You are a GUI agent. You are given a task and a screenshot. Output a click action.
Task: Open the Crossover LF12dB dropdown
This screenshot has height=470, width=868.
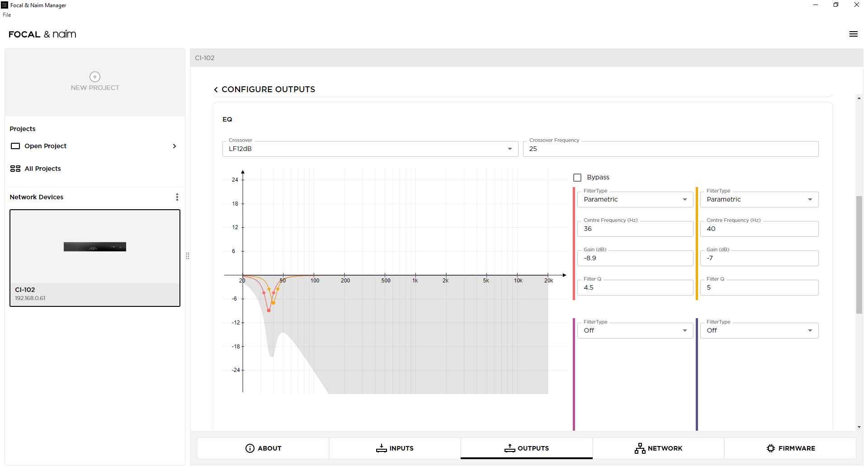pos(370,149)
